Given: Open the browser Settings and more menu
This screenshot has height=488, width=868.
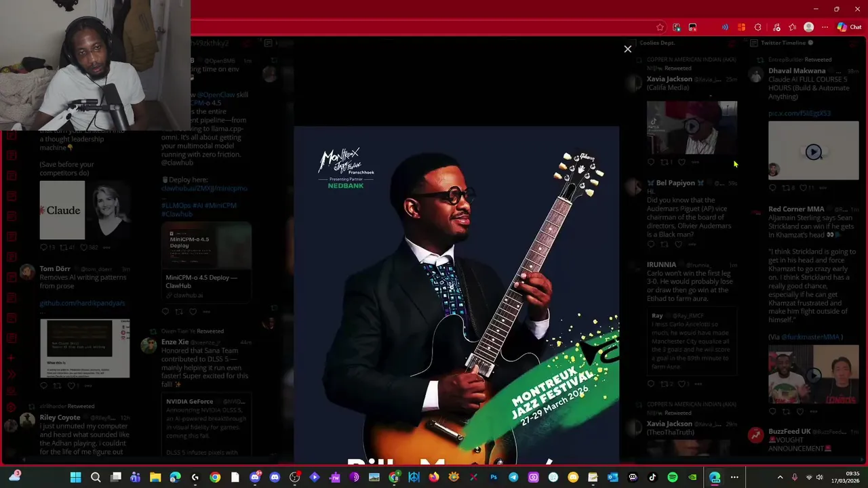Looking at the screenshot, I should point(825,27).
